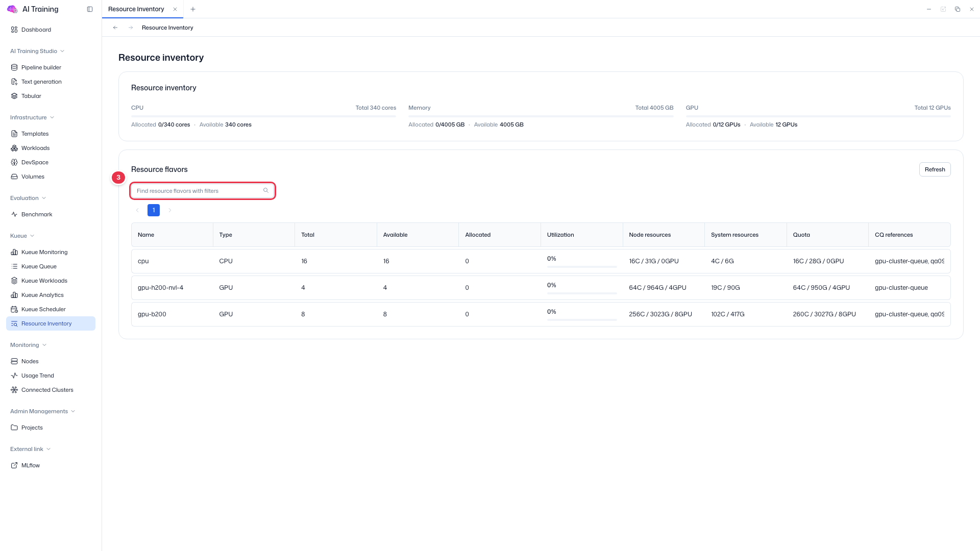
Task: Collapse the External link section
Action: [31, 449]
